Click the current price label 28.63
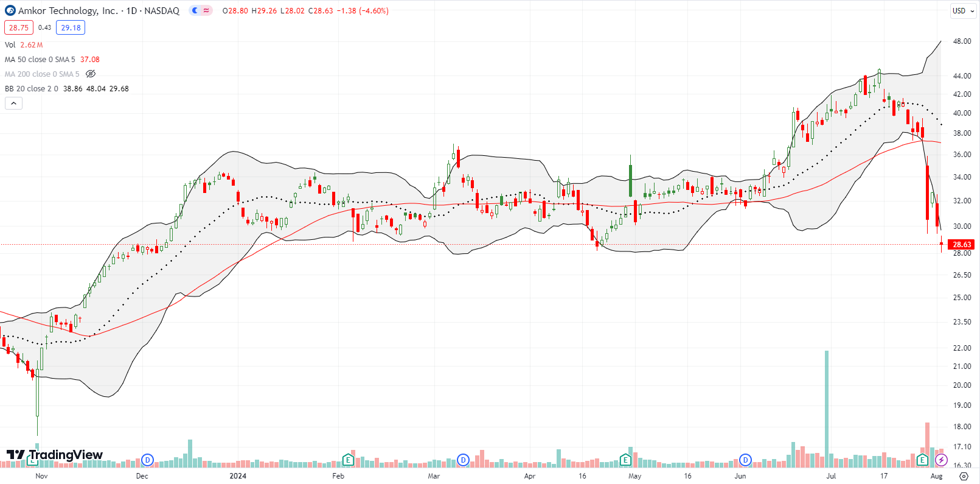The width and height of the screenshot is (980, 484). [962, 244]
